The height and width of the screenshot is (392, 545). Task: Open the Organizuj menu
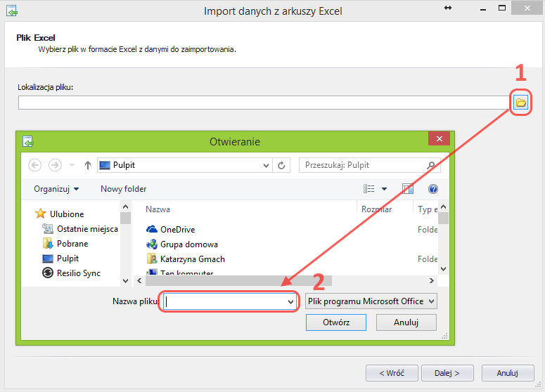pos(56,189)
